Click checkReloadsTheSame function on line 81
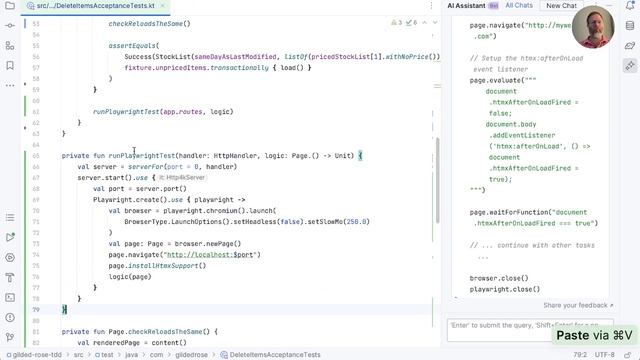 point(165,332)
